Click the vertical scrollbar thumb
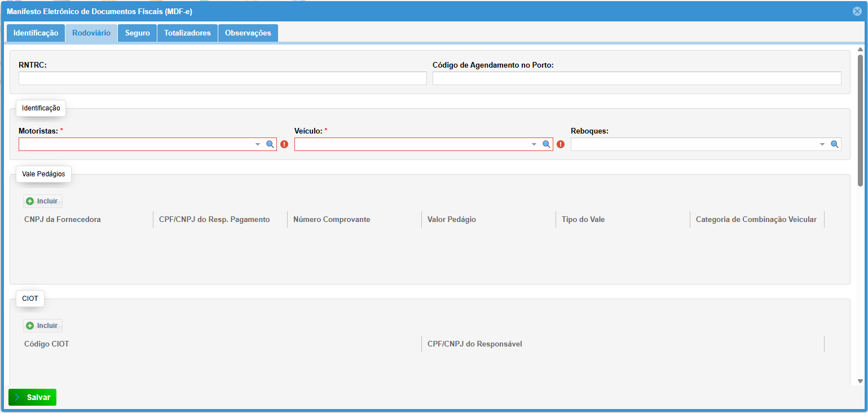 click(860, 119)
